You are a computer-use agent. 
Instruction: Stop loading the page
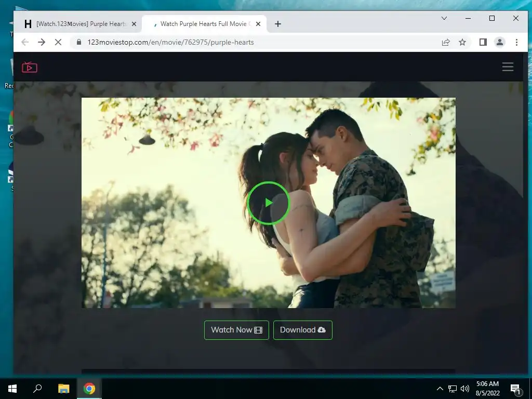point(58,42)
